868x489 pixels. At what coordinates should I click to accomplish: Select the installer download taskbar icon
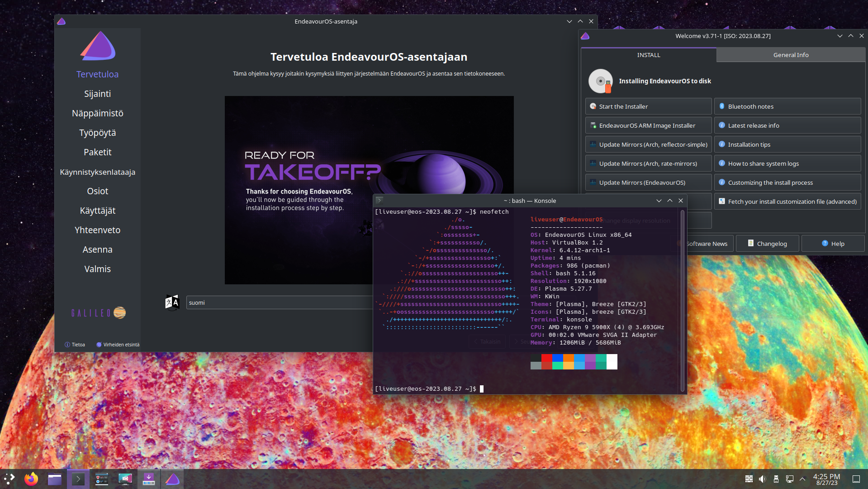pos(149,479)
